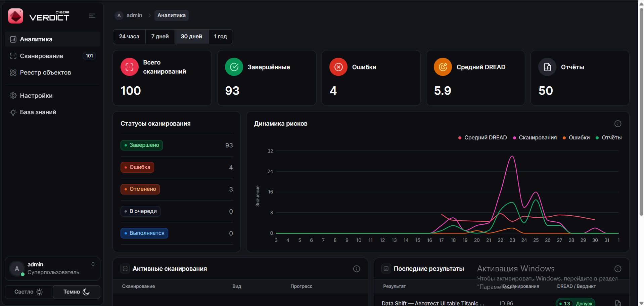Click the В очереди status badge
644x306 pixels.
140,211
